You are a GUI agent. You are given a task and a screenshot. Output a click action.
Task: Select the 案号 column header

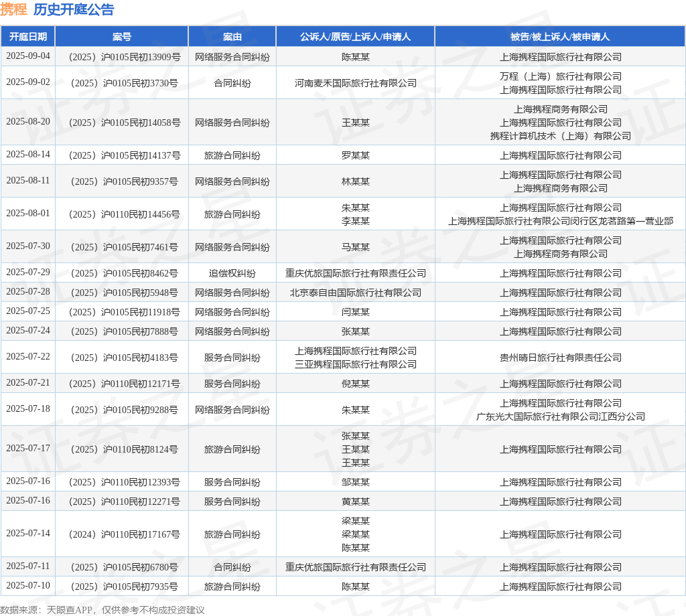(122, 37)
